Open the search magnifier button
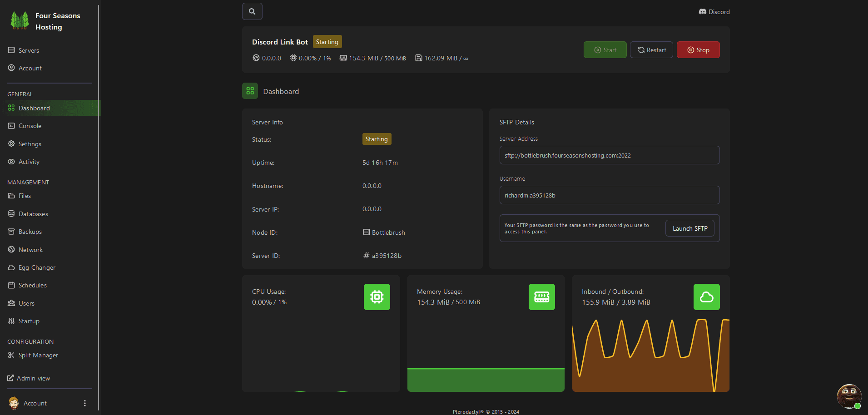This screenshot has width=868, height=415. [252, 11]
